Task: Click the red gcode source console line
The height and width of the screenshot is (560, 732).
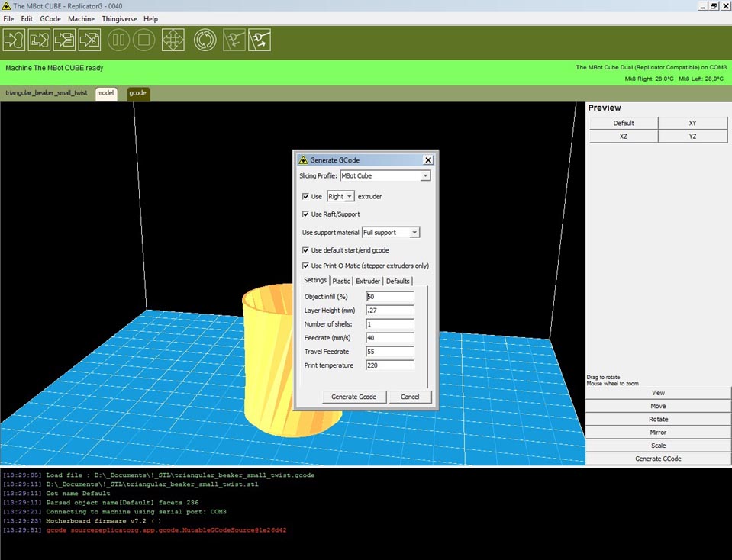Action: (x=145, y=530)
